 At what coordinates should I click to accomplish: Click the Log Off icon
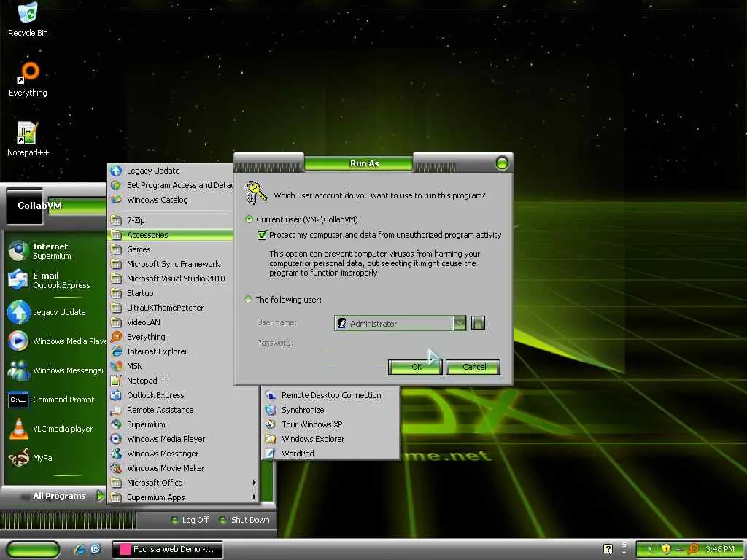(175, 520)
